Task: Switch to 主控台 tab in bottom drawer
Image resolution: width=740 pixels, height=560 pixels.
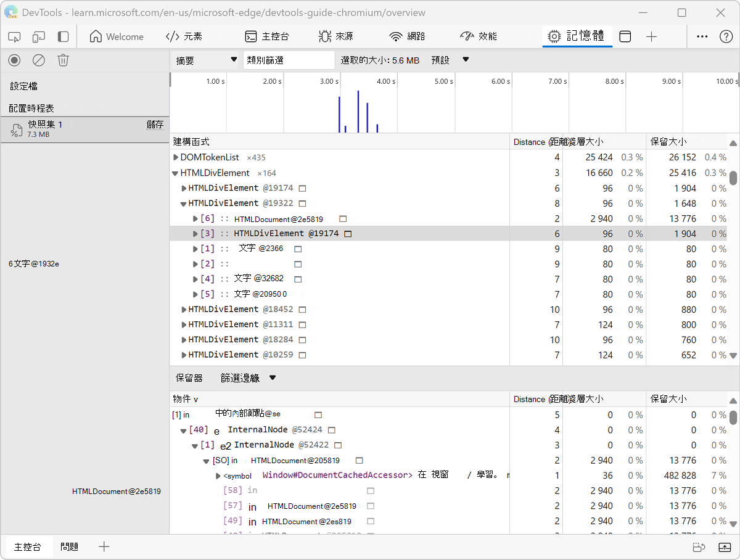Action: point(28,547)
